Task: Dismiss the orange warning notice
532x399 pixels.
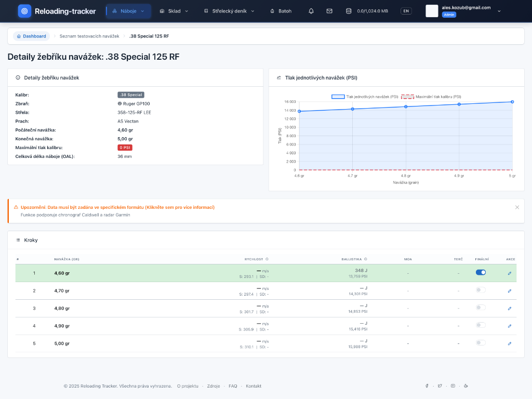Action: [517, 207]
